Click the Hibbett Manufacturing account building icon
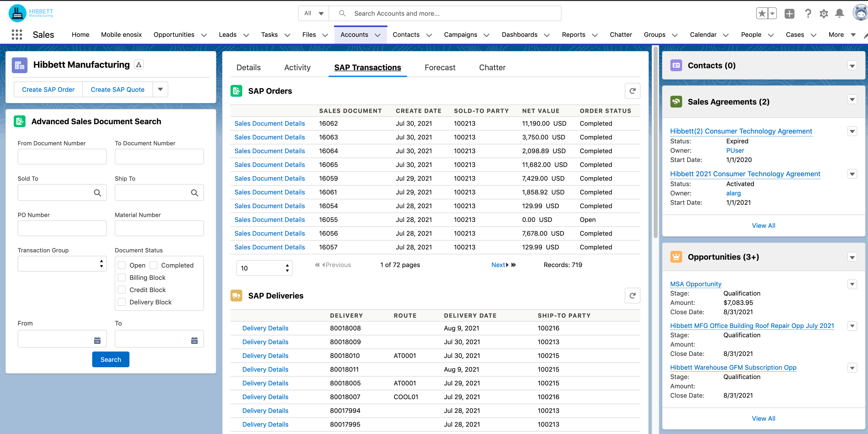The height and width of the screenshot is (434, 868). [20, 65]
